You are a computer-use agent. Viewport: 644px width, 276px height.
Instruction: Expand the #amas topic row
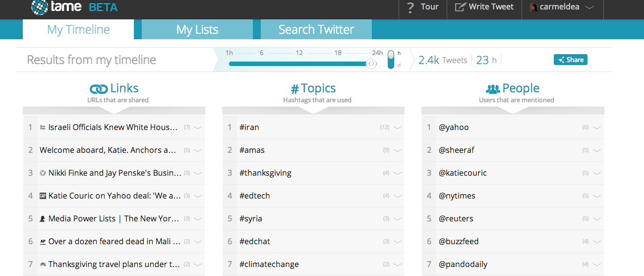click(x=397, y=150)
